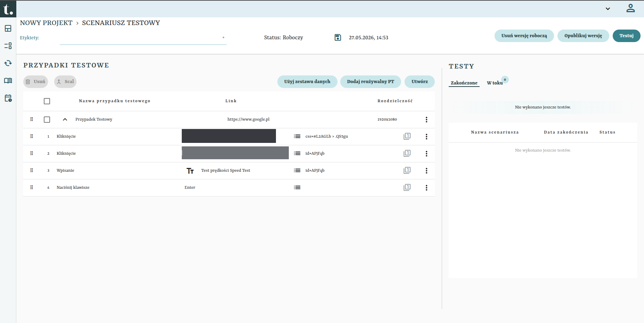
Task: Click the Usuń wersję roboczą button
Action: point(524,36)
